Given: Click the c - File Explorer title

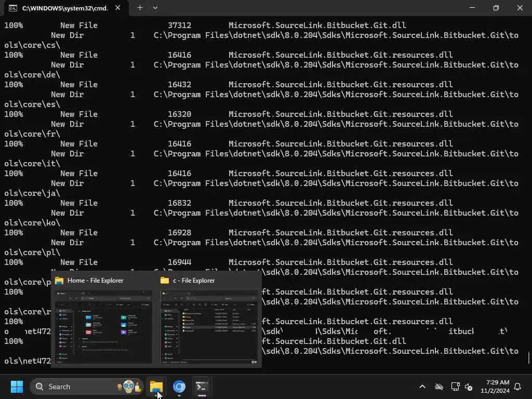Looking at the screenshot, I should pos(194,280).
